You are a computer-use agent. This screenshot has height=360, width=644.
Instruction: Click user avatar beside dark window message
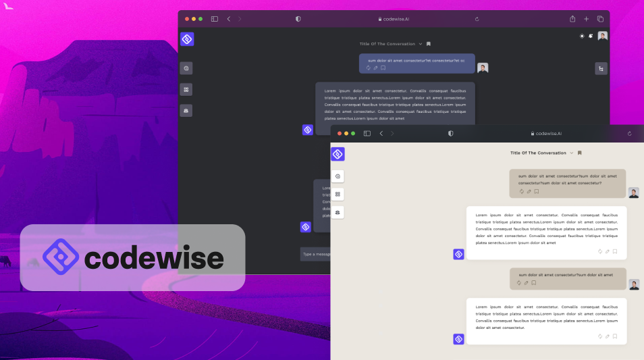point(483,68)
